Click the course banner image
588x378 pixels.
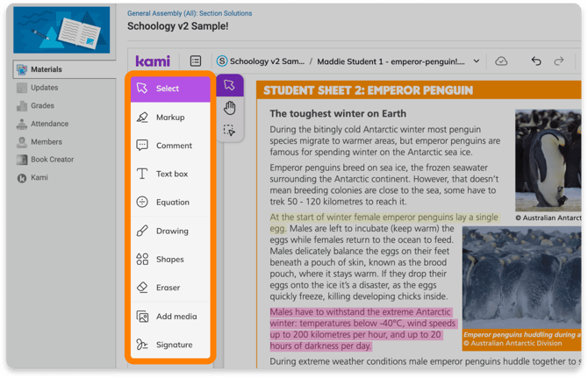[61, 30]
